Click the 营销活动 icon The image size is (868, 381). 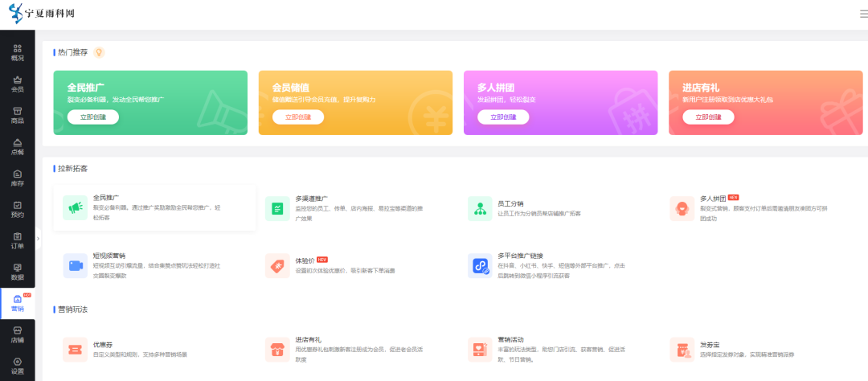tap(480, 350)
